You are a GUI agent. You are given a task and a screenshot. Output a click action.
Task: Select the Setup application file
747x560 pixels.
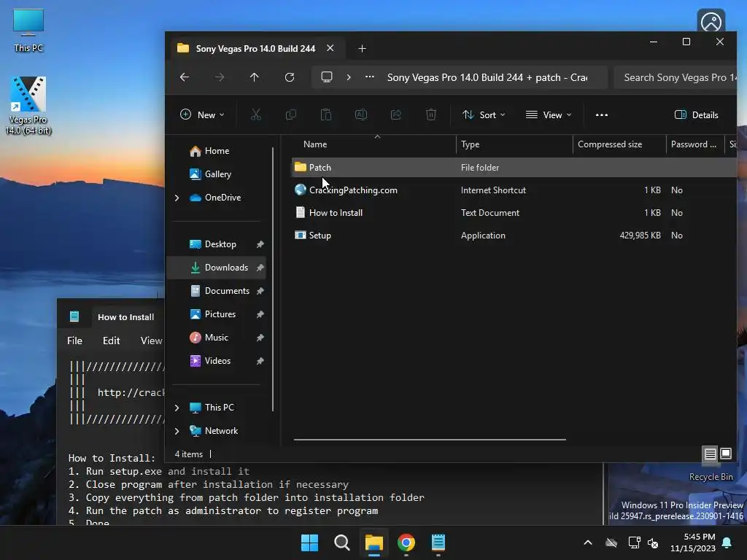(x=320, y=236)
